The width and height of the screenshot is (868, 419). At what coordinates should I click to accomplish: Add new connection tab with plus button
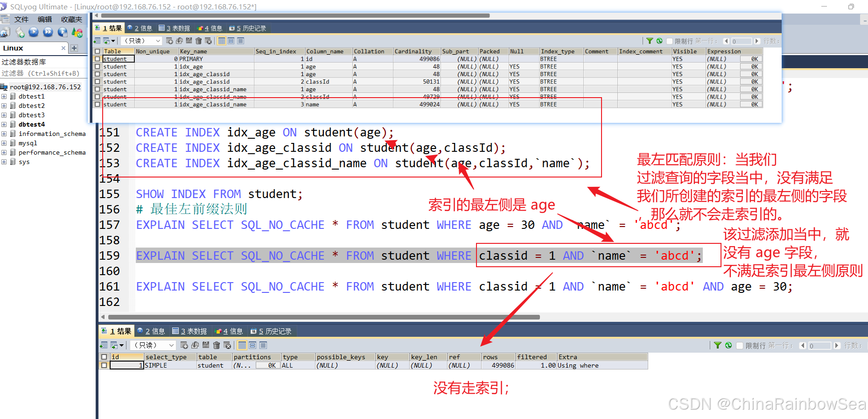74,48
